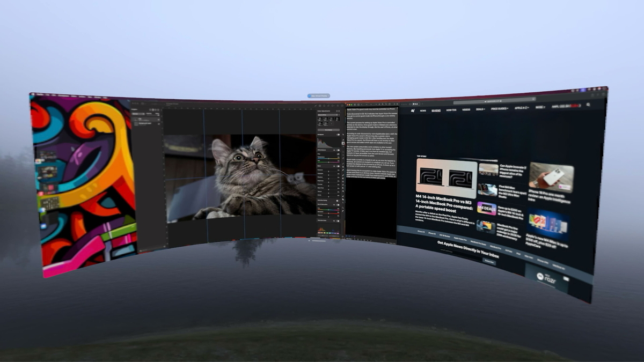Click the Subscribe button for Apple news

click(x=489, y=261)
